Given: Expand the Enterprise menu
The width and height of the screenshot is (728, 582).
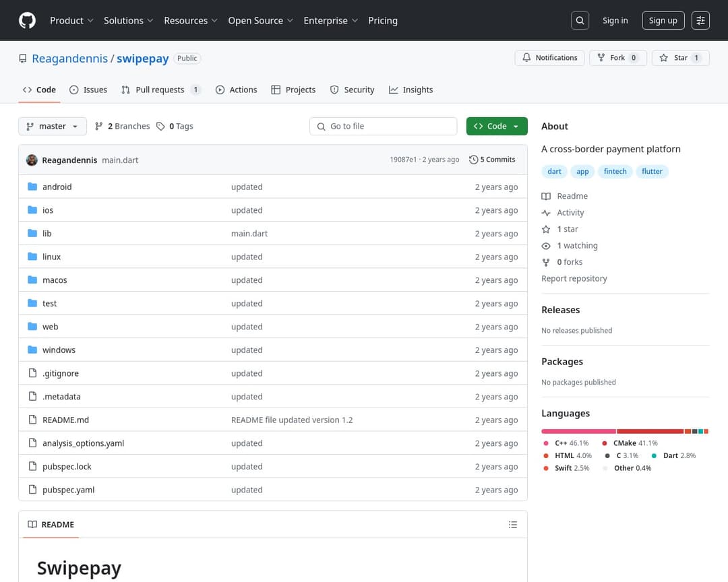Looking at the screenshot, I should 330,20.
